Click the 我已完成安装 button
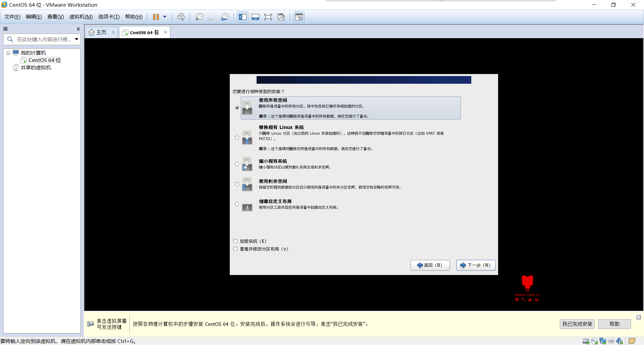This screenshot has height=345, width=644. (x=577, y=324)
